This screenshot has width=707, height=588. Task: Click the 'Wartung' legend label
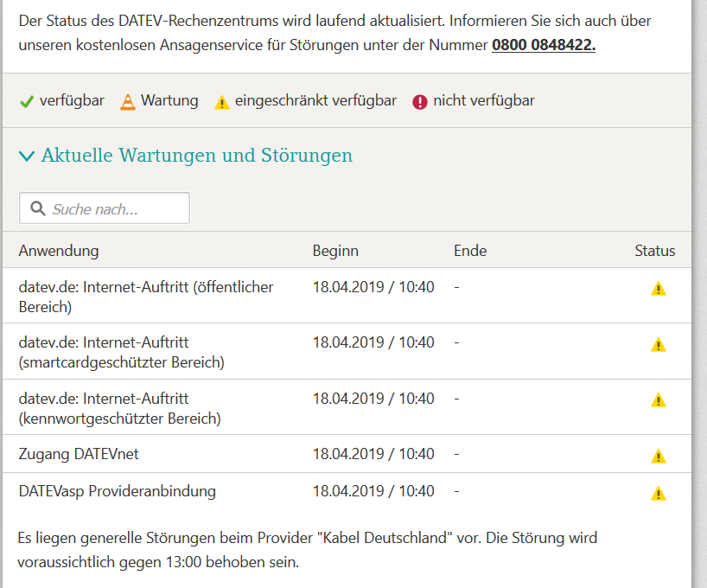tap(169, 100)
